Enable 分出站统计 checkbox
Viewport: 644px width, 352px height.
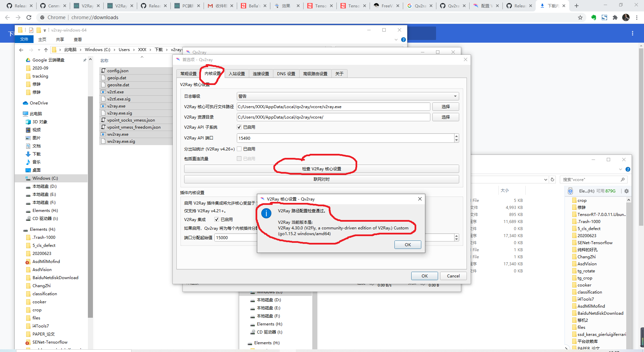tap(239, 149)
